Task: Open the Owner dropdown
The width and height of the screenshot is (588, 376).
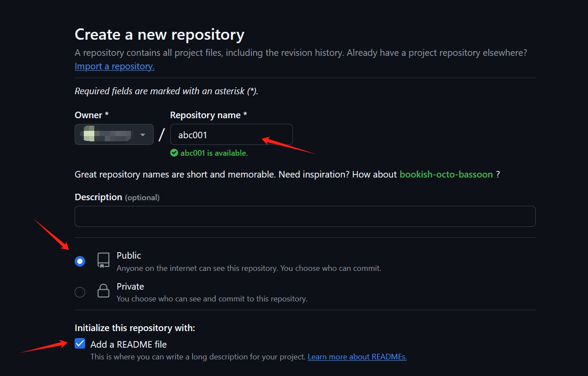Action: (114, 134)
